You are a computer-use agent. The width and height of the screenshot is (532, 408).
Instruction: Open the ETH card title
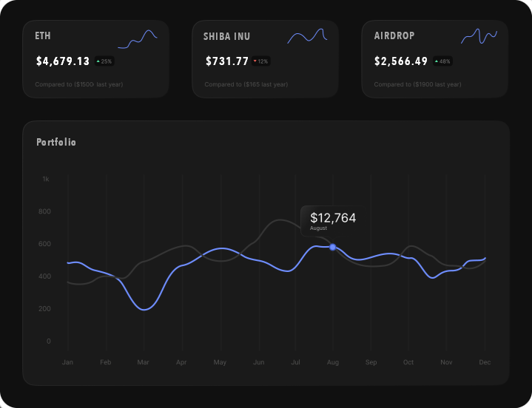pyautogui.click(x=43, y=35)
